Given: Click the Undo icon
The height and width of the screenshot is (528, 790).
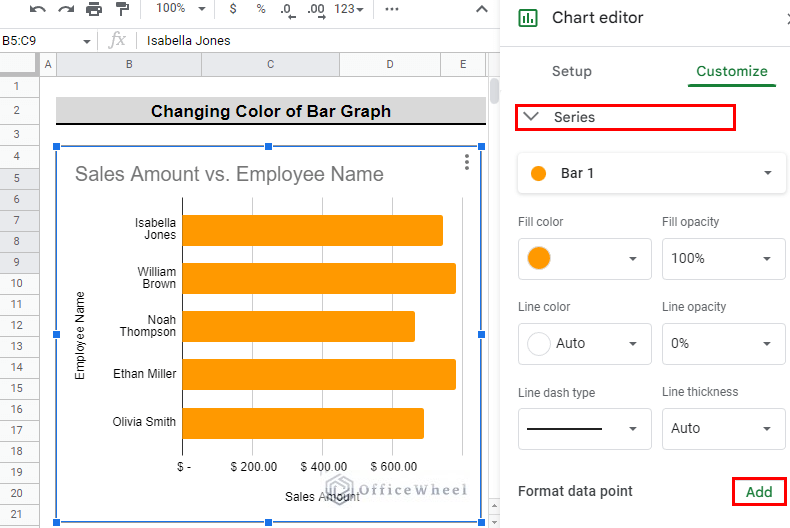Looking at the screenshot, I should (37, 9).
